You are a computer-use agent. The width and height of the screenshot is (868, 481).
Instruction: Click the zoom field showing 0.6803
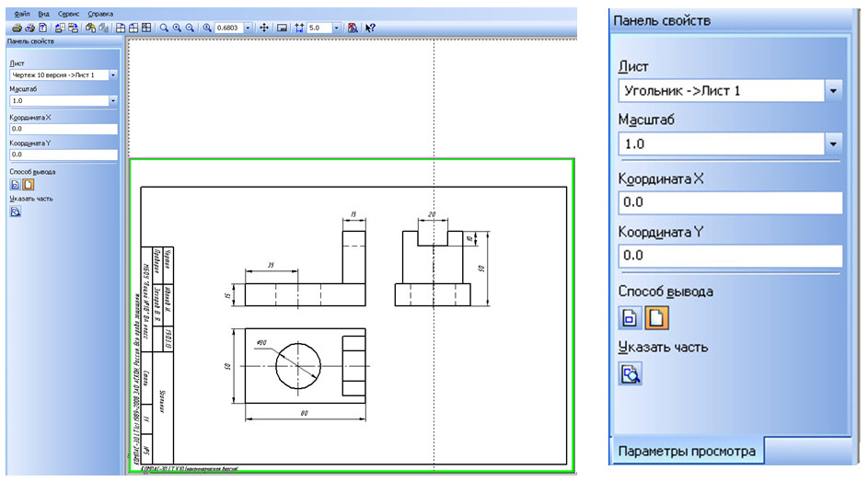pos(229,28)
